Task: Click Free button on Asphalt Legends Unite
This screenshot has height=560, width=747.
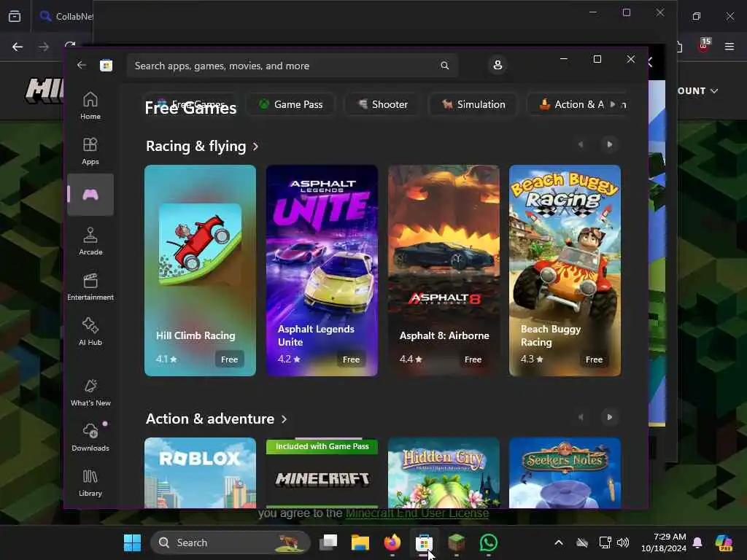Action: tap(351, 359)
